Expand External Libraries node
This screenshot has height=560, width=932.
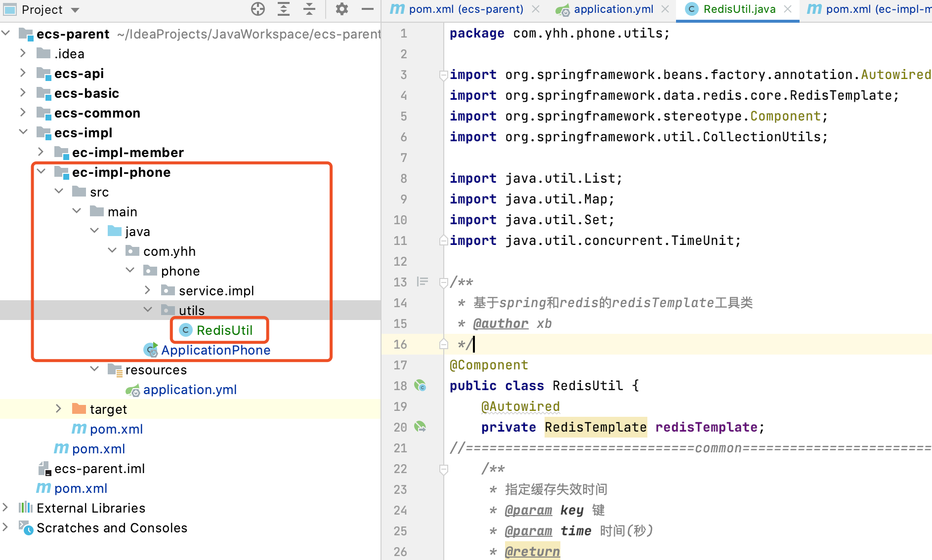6,507
